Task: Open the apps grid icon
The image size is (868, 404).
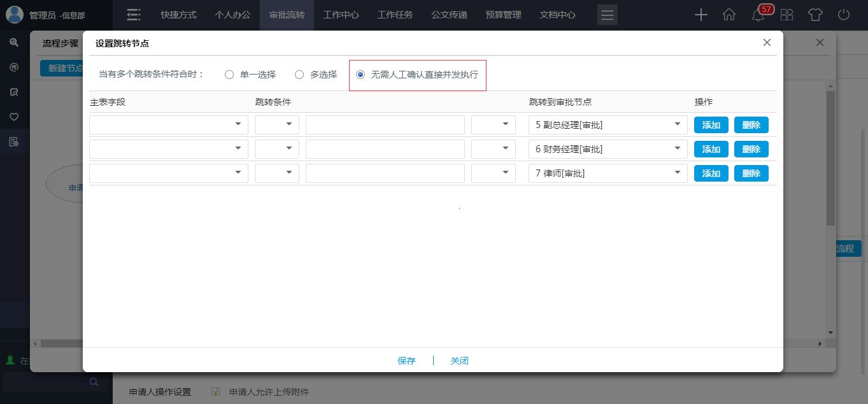Action: [786, 15]
